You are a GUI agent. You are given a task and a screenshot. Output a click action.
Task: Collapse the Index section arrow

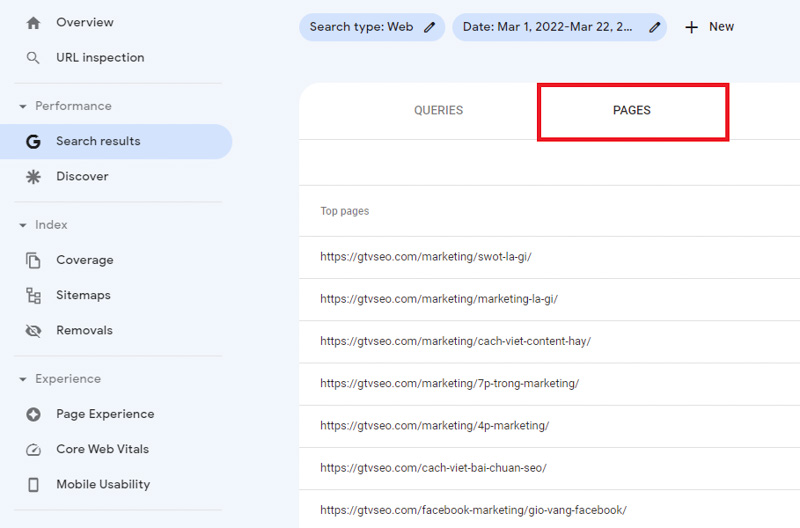click(22, 225)
